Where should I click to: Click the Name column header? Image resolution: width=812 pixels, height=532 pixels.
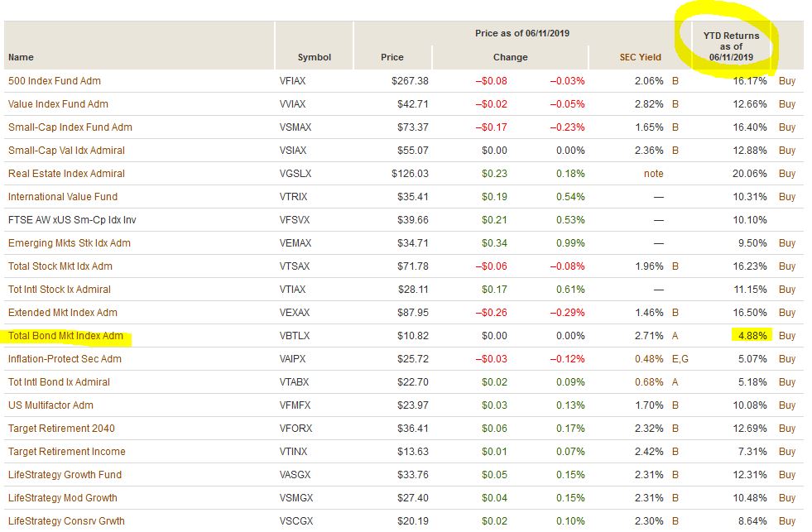coord(21,57)
